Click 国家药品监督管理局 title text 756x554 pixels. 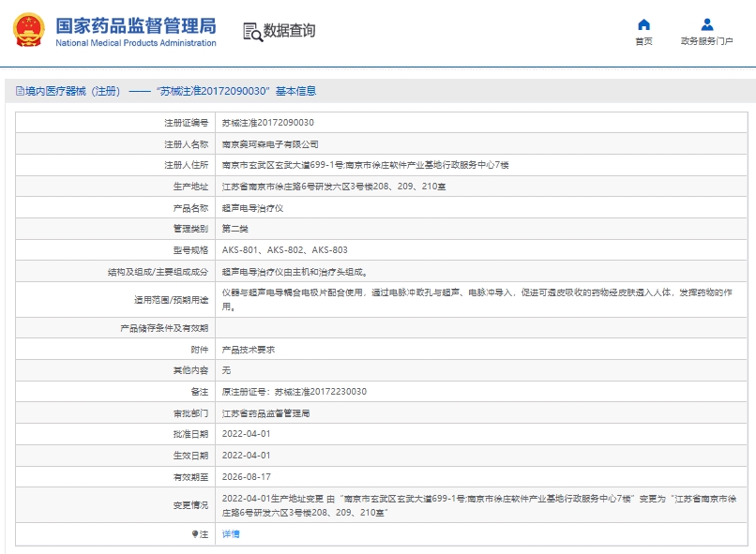pyautogui.click(x=136, y=26)
